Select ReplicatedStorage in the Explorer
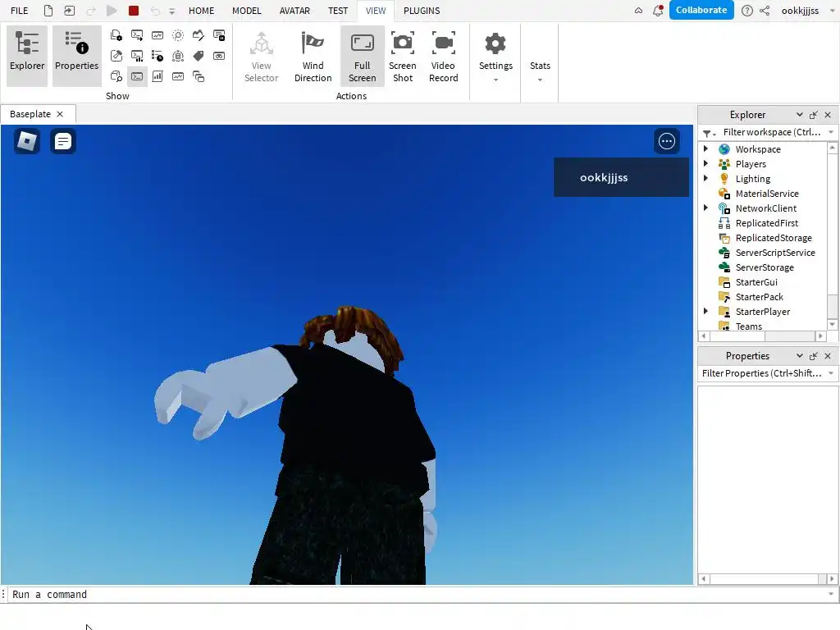 point(774,238)
